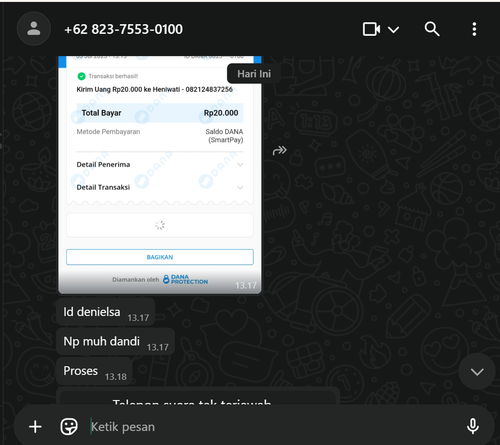500x445 pixels.
Task: Open contact info for +62 823-7553-0100
Action: (124, 29)
